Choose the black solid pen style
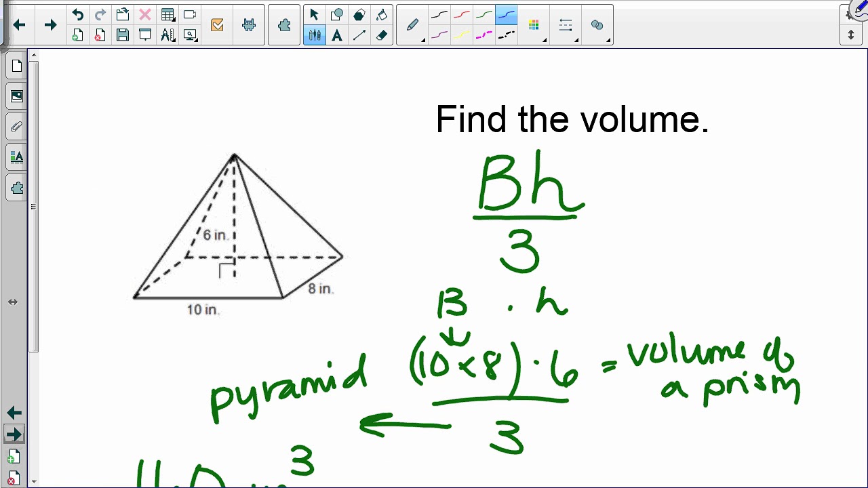 (439, 15)
